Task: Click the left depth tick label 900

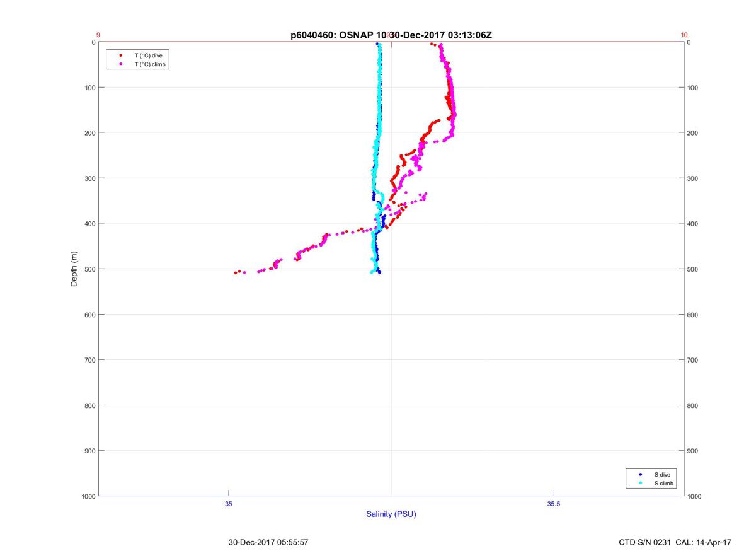Action: coord(90,451)
